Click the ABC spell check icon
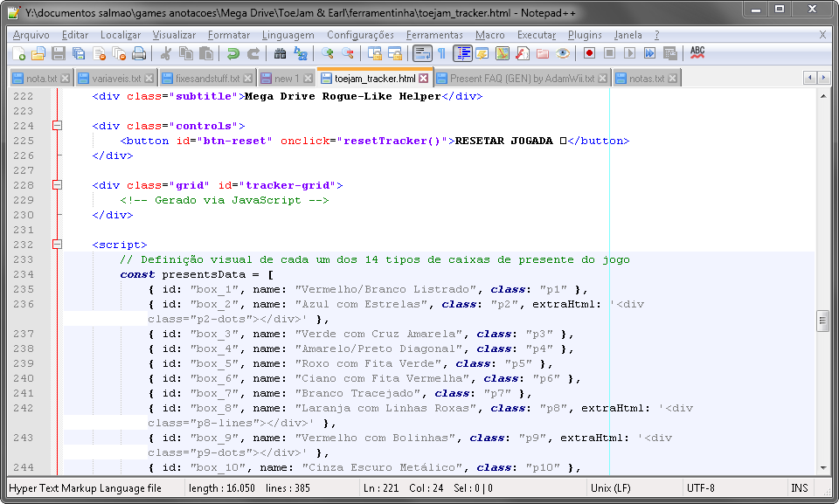This screenshot has height=504, width=839. (x=697, y=52)
